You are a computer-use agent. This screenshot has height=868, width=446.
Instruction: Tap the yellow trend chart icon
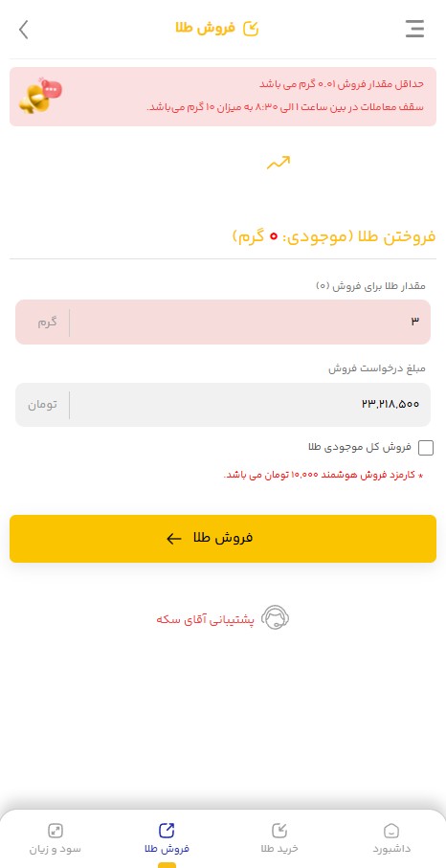pyautogui.click(x=279, y=163)
